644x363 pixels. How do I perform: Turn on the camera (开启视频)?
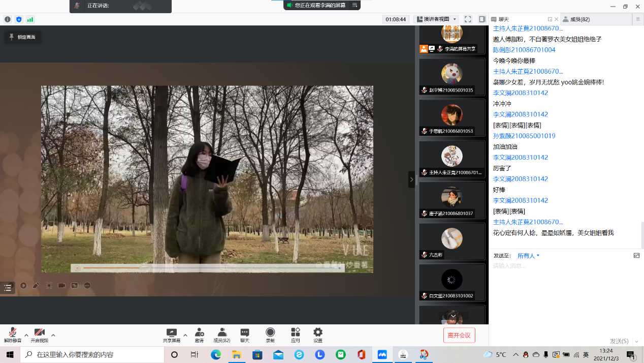point(39,335)
